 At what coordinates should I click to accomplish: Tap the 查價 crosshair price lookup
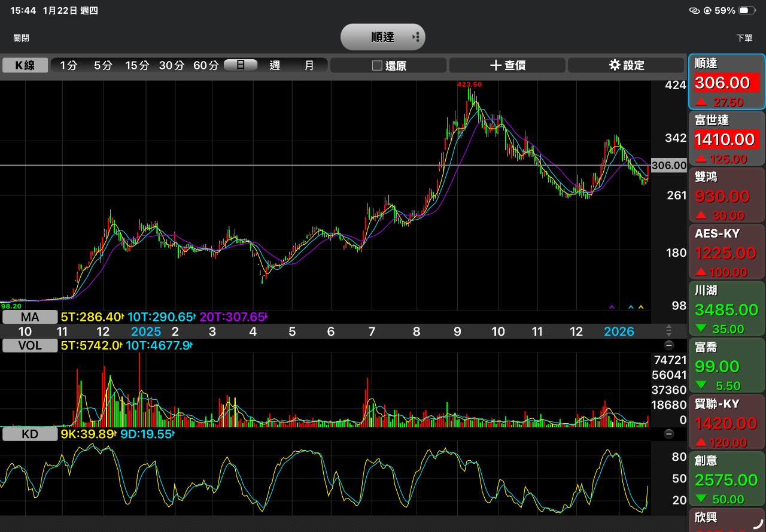point(507,65)
